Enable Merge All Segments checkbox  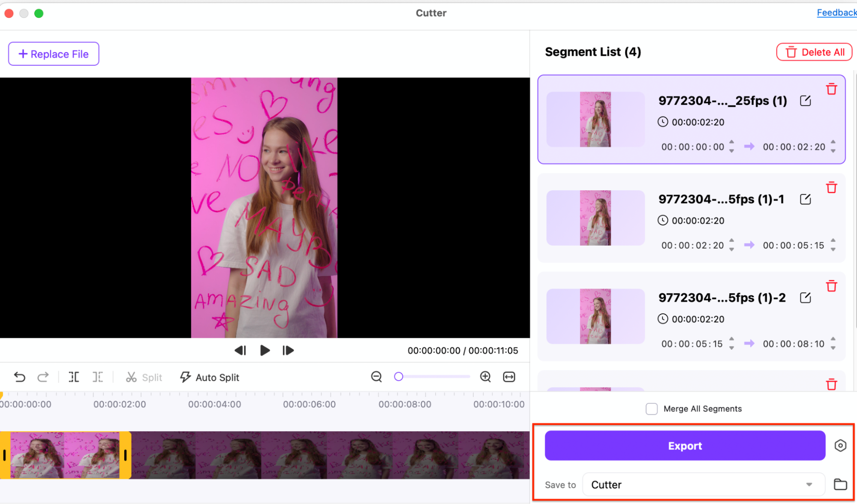652,409
